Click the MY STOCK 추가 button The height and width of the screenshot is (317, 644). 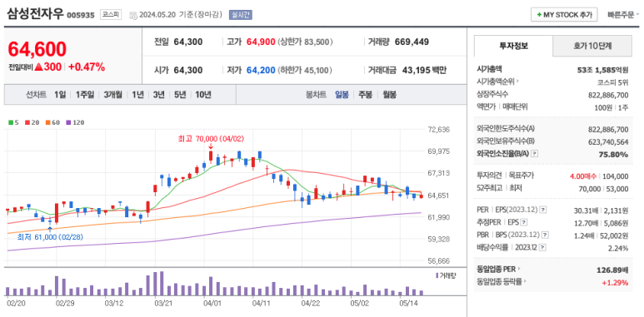tap(565, 15)
